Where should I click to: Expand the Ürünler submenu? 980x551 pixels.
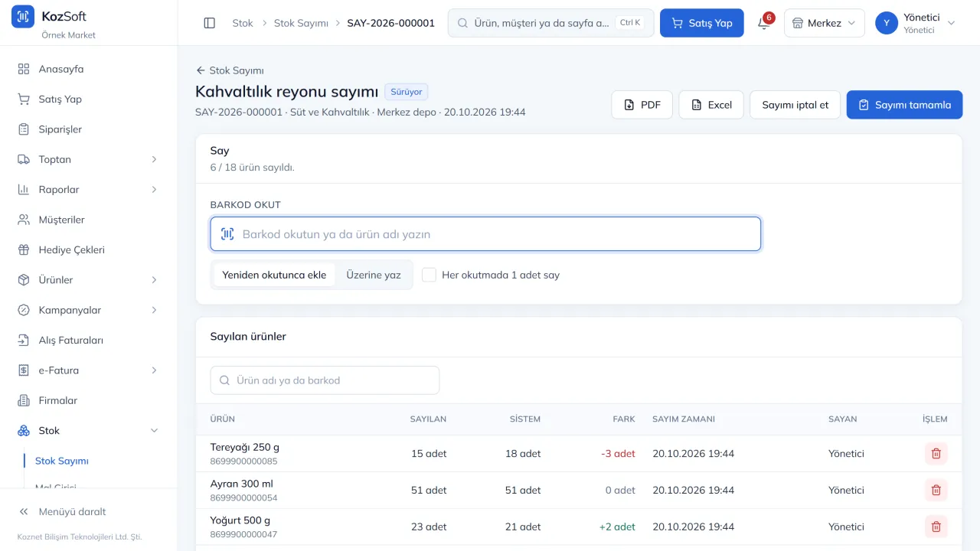88,280
